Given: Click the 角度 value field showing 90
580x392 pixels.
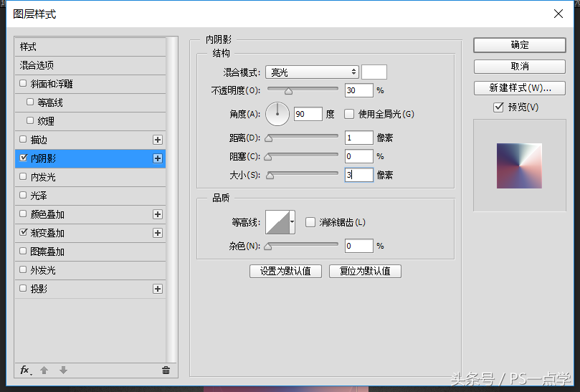Looking at the screenshot, I should (308, 114).
